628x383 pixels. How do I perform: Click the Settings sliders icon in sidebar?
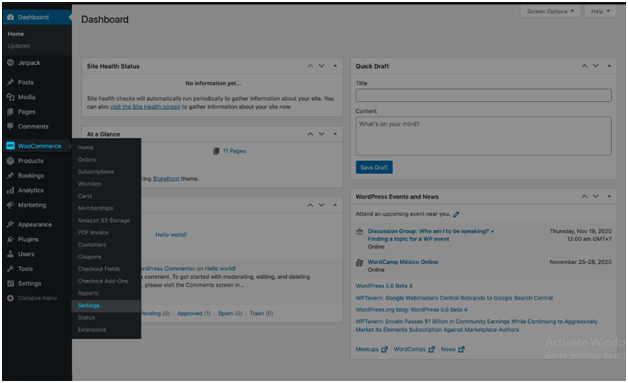click(x=10, y=284)
